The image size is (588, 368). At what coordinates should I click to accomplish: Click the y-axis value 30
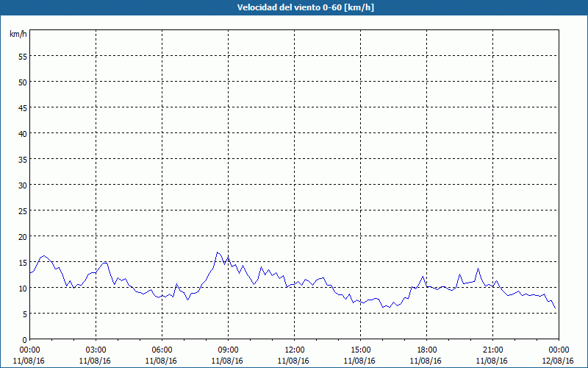point(23,185)
